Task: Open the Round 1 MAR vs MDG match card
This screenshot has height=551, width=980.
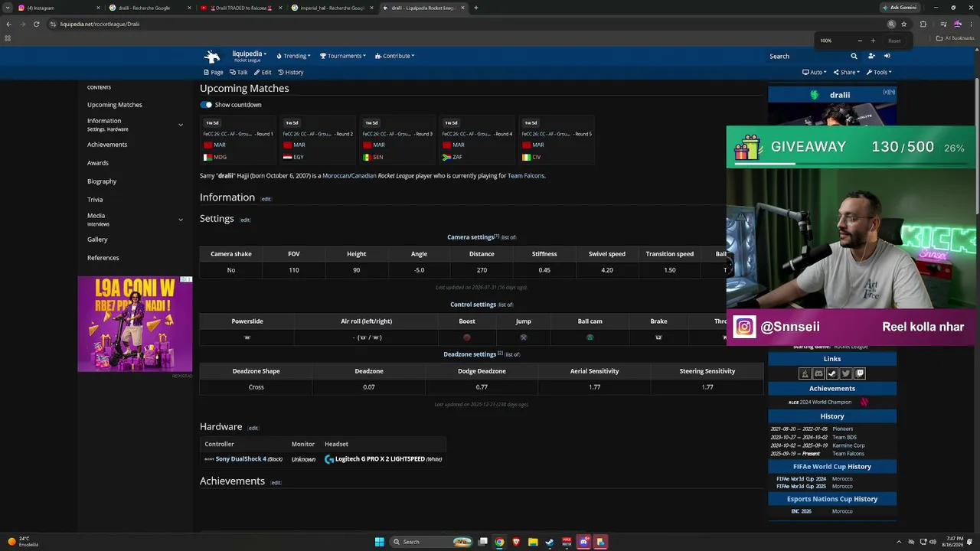Action: coord(238,139)
